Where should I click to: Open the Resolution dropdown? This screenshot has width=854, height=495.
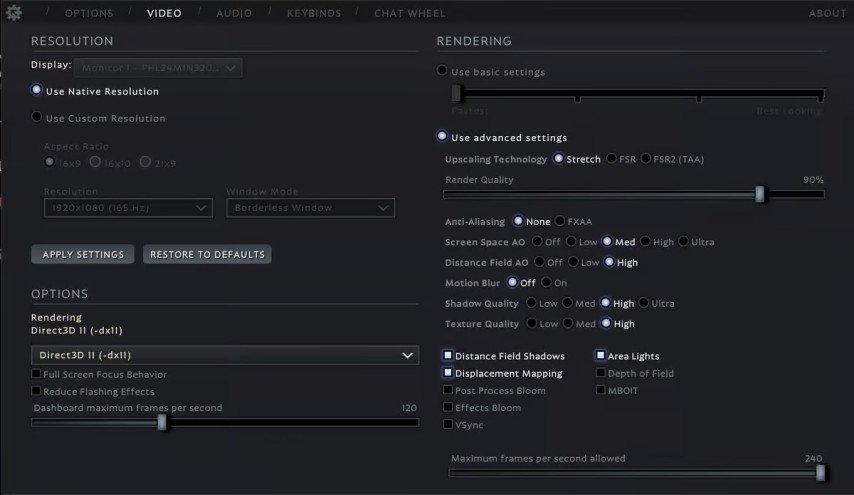[x=128, y=208]
